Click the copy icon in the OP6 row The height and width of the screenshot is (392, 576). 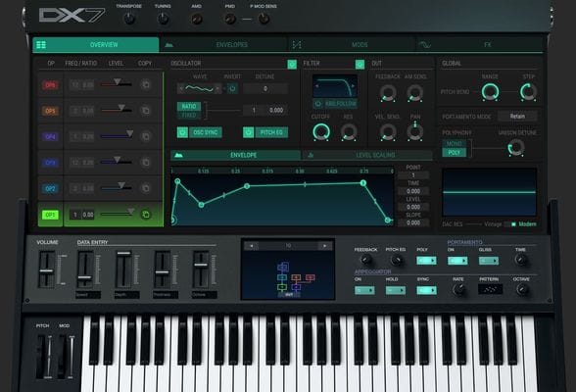(x=146, y=85)
